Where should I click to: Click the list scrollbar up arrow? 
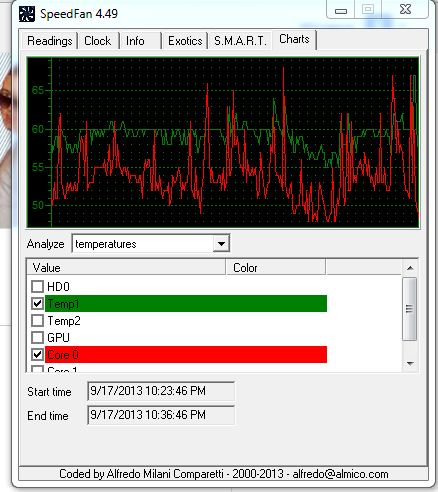coord(410,268)
